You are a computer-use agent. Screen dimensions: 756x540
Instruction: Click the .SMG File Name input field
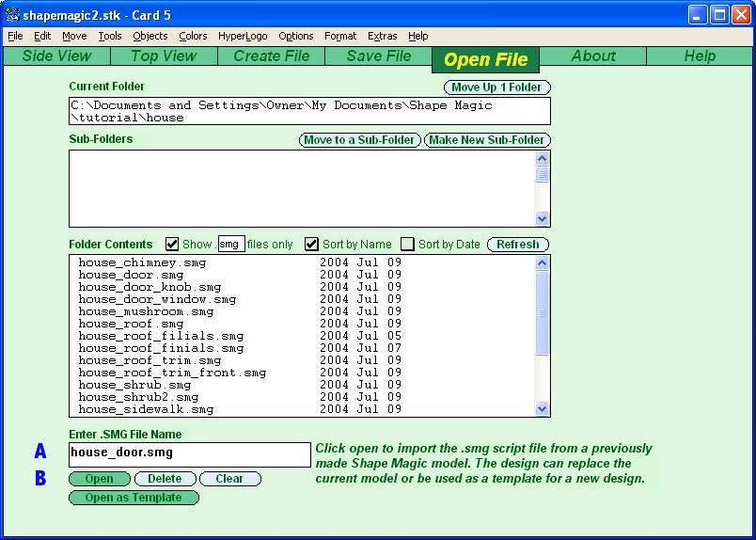point(189,454)
